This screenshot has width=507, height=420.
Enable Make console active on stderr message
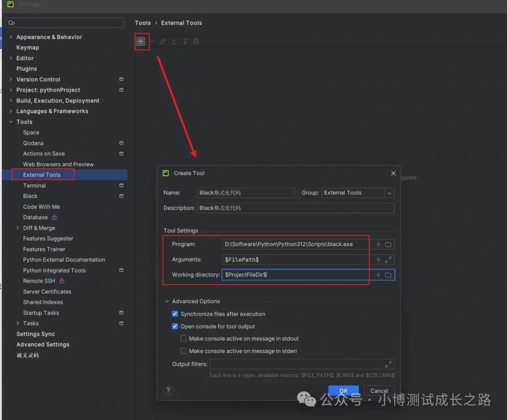[x=184, y=351]
